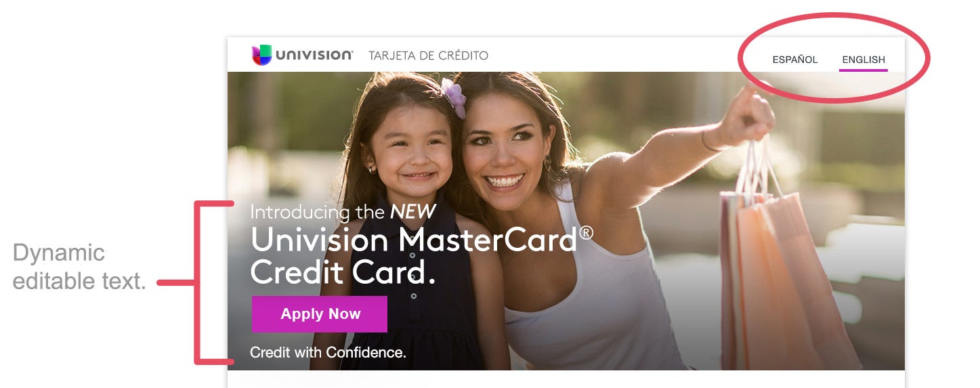Click the red ellipse around language options

(834, 58)
